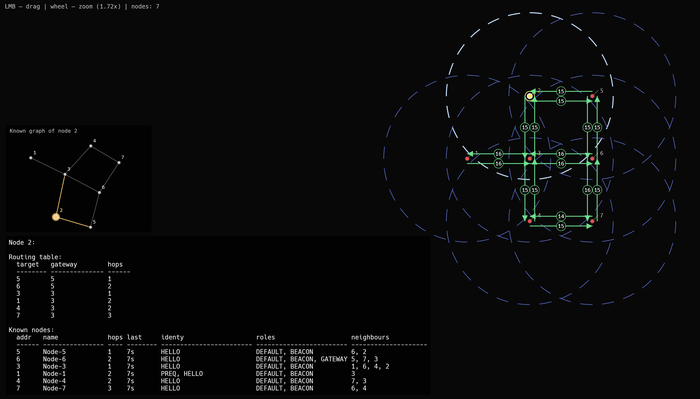Click the 'Node-5' name in Known nodes
This screenshot has height=399, width=700.
pyautogui.click(x=54, y=352)
